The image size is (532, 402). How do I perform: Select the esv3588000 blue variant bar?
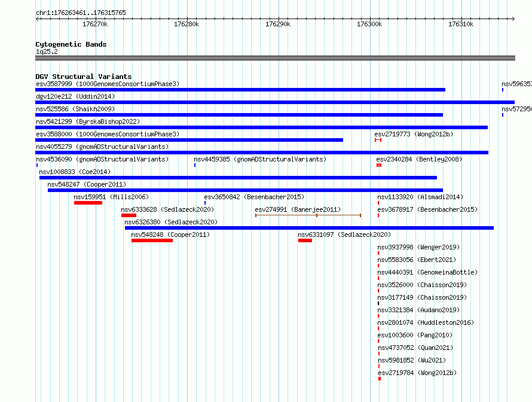coord(189,140)
